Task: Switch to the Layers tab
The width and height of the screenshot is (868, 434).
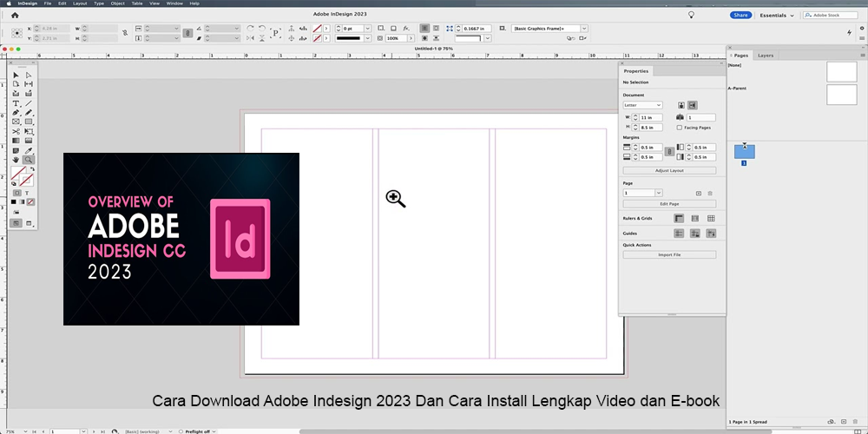Action: pyautogui.click(x=766, y=56)
